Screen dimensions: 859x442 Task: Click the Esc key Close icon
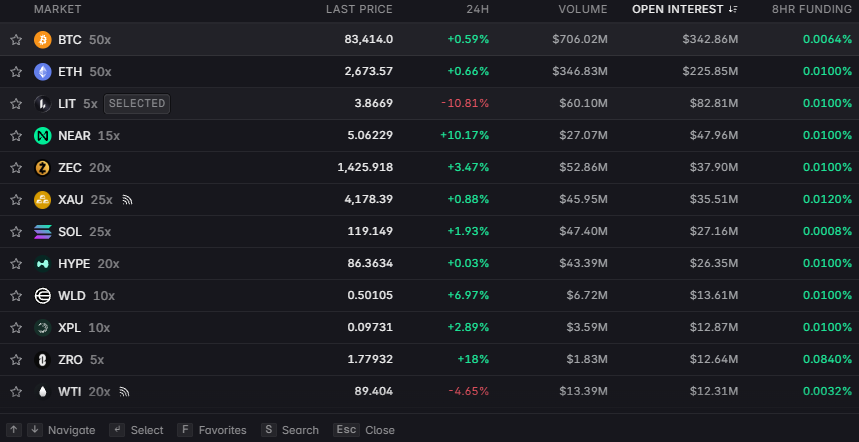click(x=346, y=429)
